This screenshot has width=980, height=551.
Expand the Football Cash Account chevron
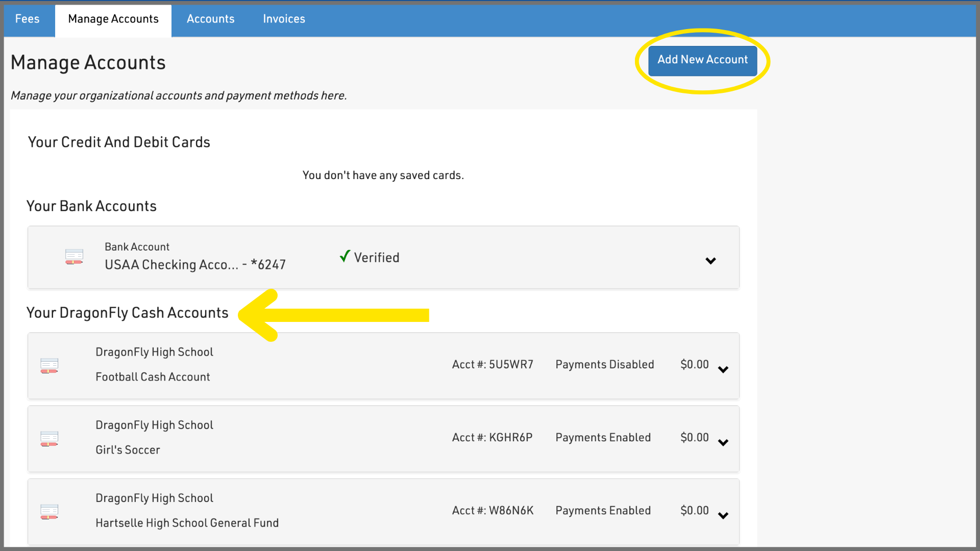723,369
